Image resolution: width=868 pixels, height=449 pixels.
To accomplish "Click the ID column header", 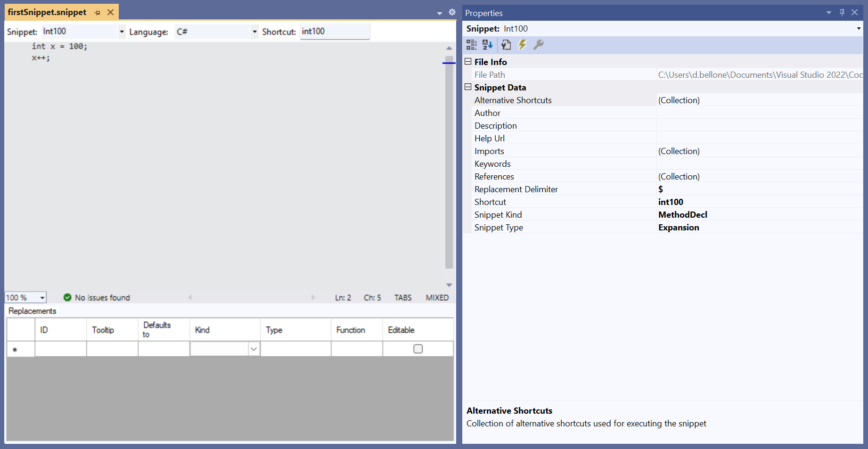I will coord(61,330).
